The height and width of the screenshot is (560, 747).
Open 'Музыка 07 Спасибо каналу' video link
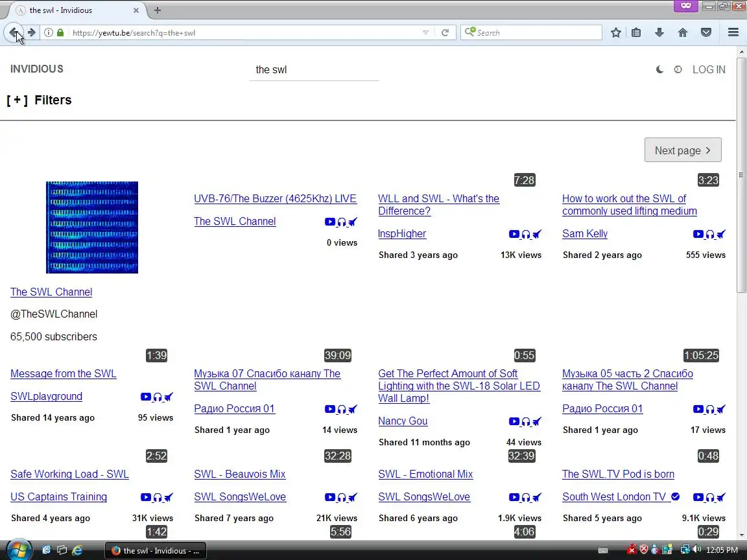pos(267,380)
